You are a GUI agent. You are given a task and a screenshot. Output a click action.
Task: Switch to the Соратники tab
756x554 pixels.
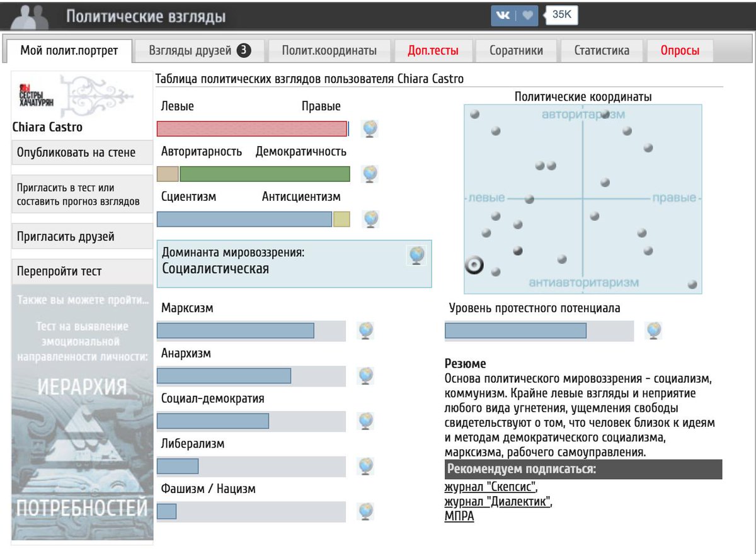pyautogui.click(x=516, y=51)
